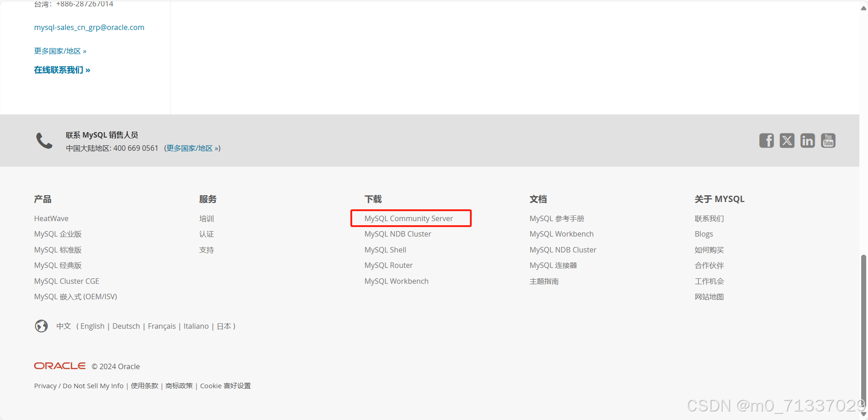Click the 服务 column heading
868x420 pixels.
pyautogui.click(x=208, y=199)
